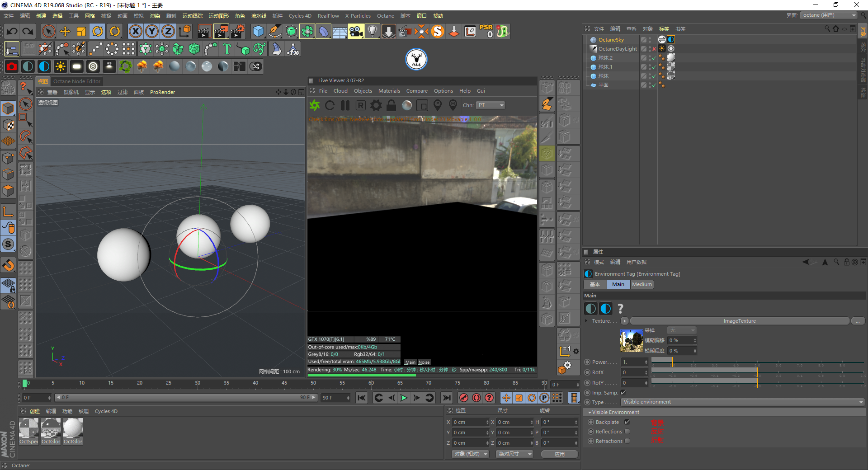
Task: Open the cube primitive object icon
Action: pos(259,31)
